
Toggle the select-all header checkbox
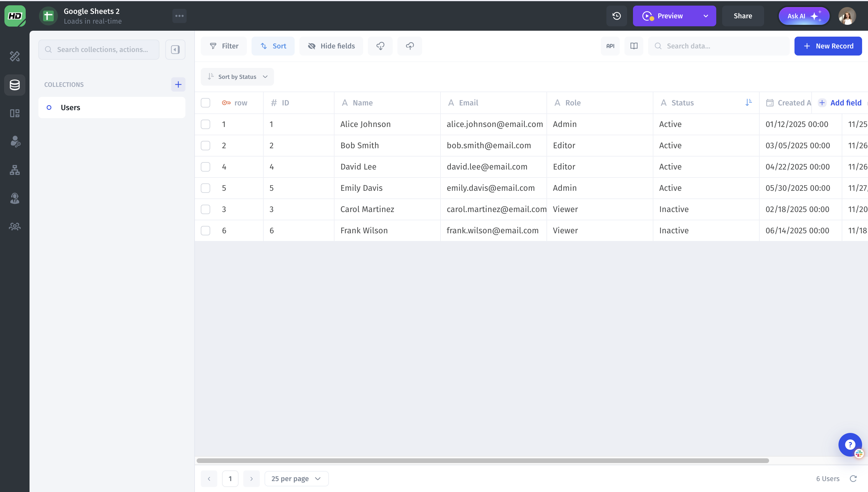click(x=205, y=103)
